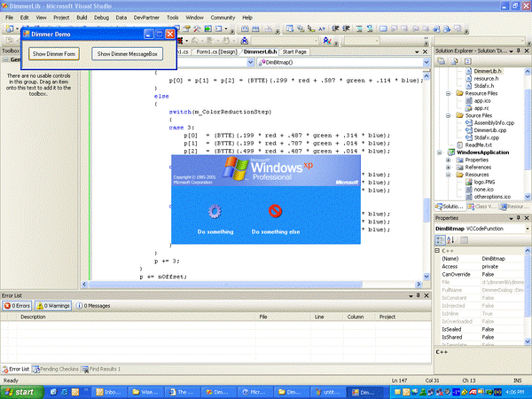Collapse the C++ category in the Properties grid
Image resolution: width=532 pixels, height=399 pixels.
coord(438,251)
